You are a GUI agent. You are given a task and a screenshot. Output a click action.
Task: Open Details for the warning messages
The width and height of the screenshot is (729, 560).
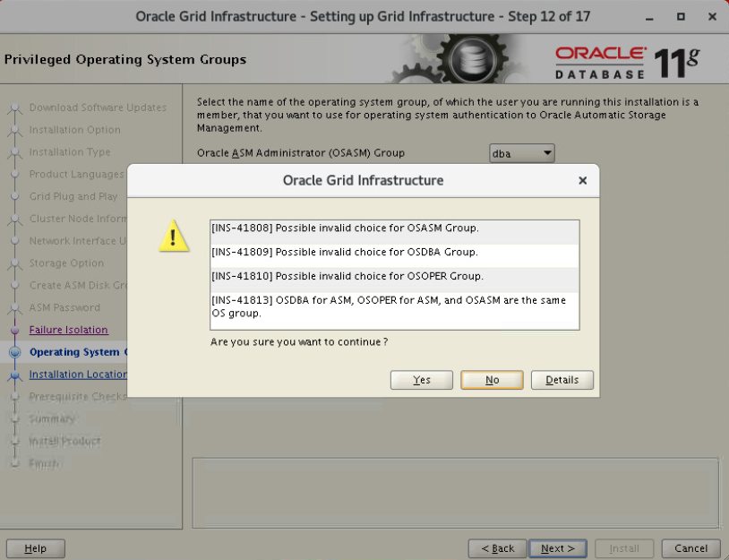click(562, 380)
